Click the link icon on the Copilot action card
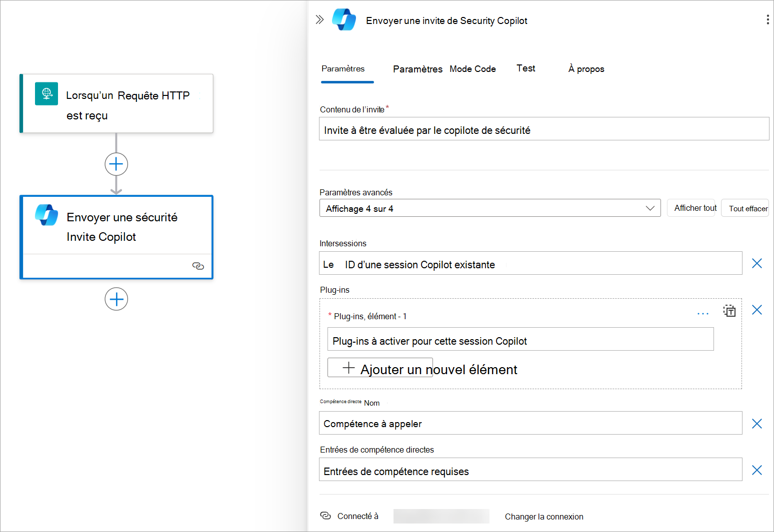This screenshot has width=774, height=532. (198, 266)
